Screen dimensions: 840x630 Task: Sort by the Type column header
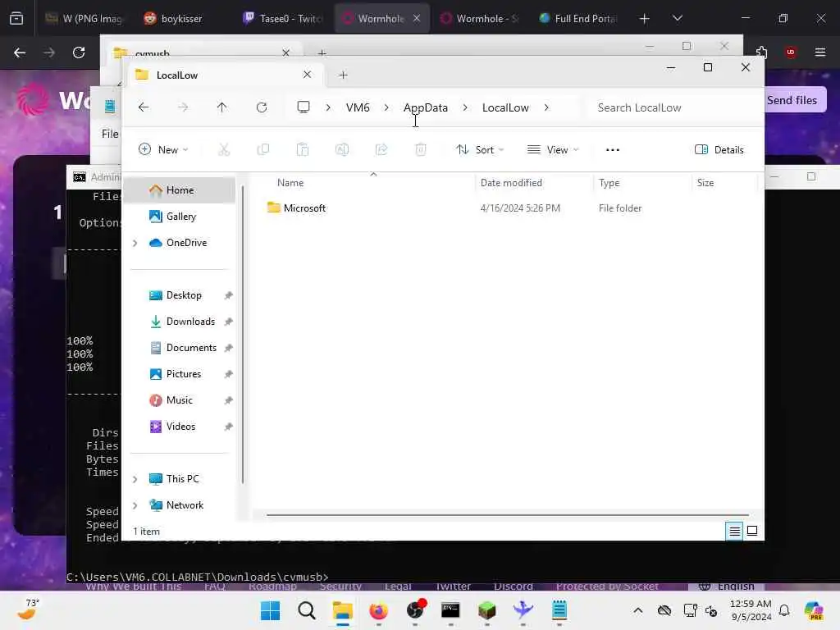pyautogui.click(x=609, y=183)
